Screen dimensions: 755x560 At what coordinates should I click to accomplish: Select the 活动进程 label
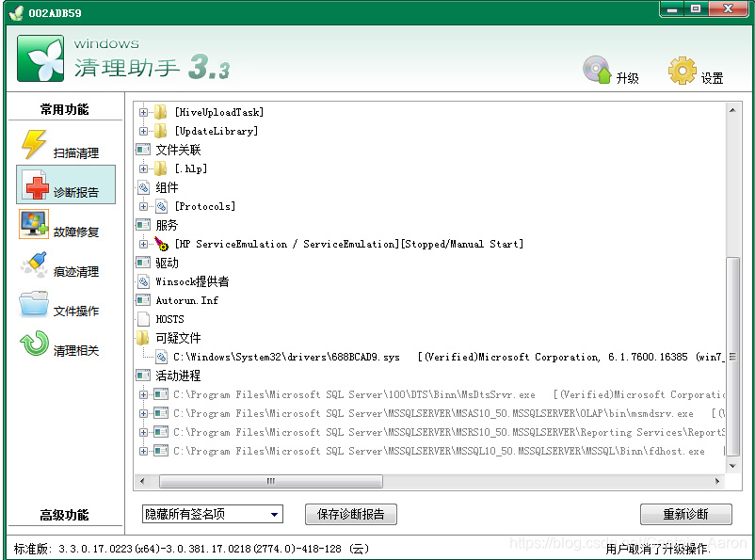pyautogui.click(x=178, y=376)
